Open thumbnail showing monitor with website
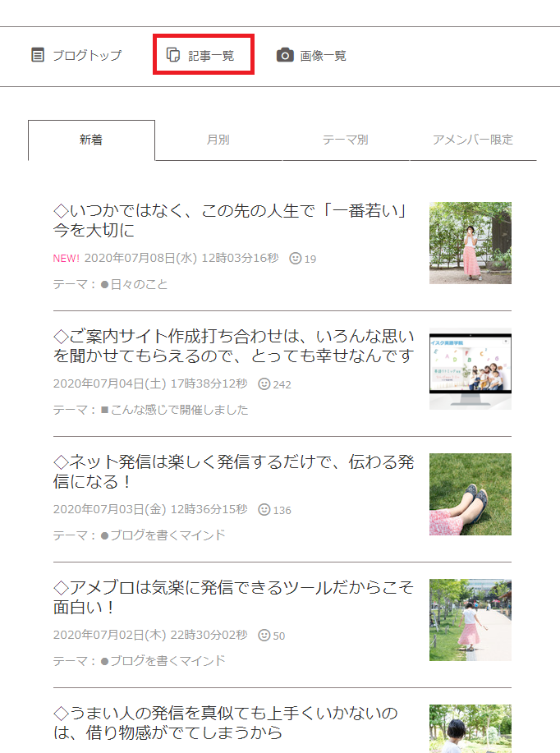Viewport: 560px width, 753px height. [470, 369]
